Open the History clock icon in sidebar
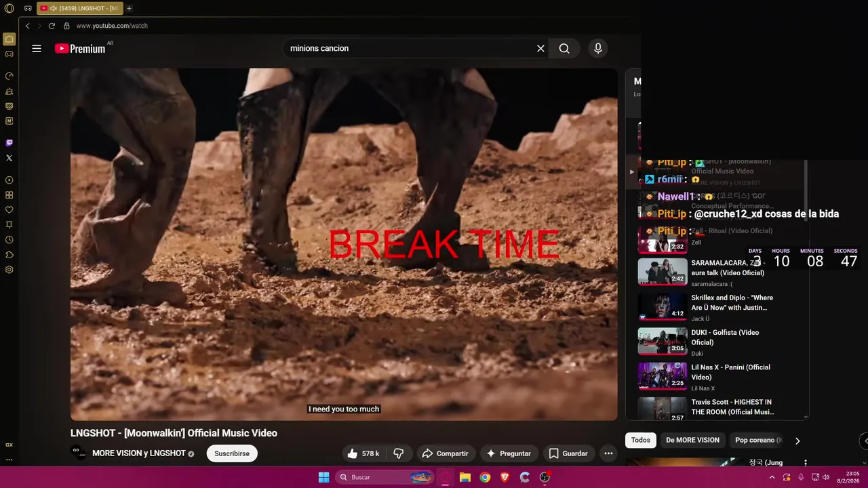868x488 pixels. (9, 240)
